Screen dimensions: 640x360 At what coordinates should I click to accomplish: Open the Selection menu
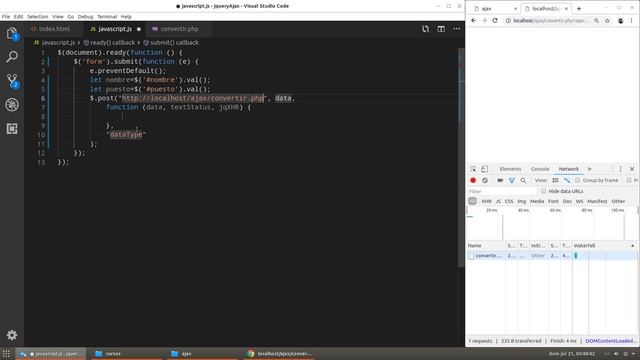38,17
